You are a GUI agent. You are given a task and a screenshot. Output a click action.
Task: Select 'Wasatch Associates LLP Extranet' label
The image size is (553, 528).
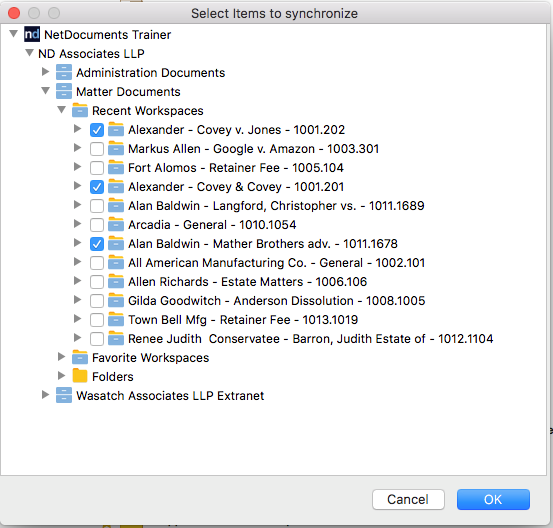pos(170,396)
